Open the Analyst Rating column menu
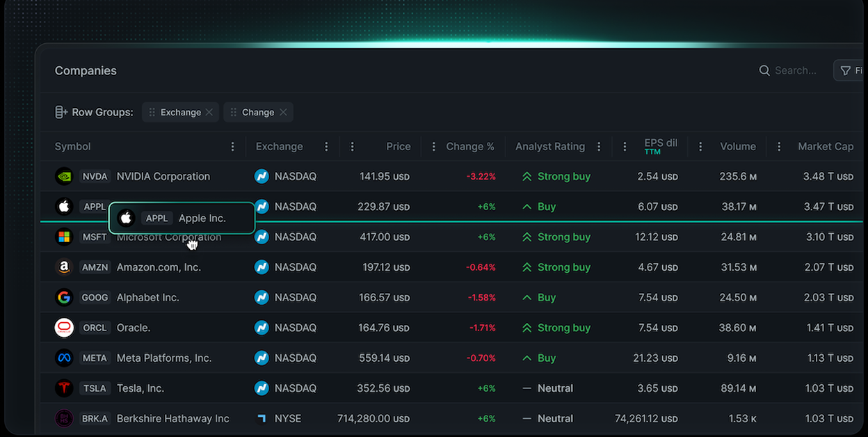Image resolution: width=868 pixels, height=437 pixels. (x=599, y=147)
